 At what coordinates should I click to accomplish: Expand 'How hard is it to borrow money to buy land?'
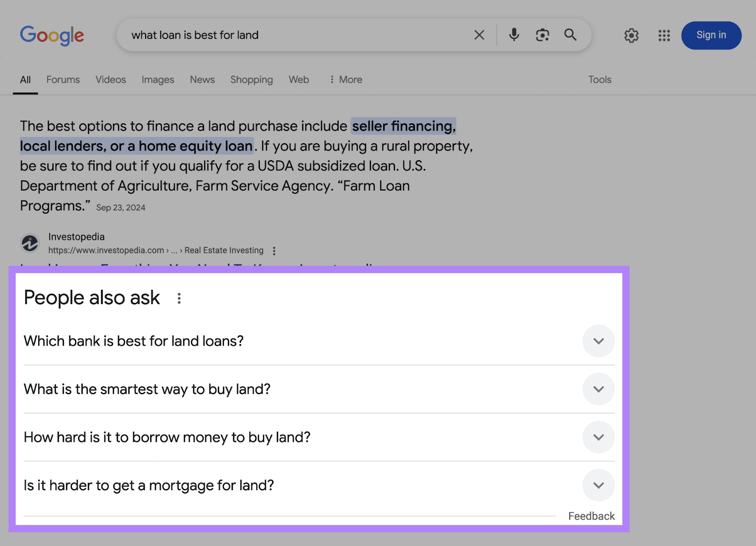598,437
